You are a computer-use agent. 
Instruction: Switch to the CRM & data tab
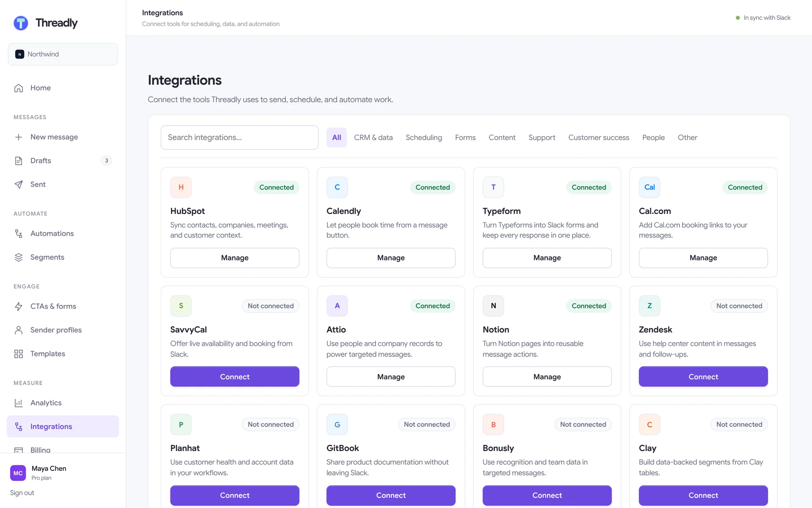click(x=373, y=138)
